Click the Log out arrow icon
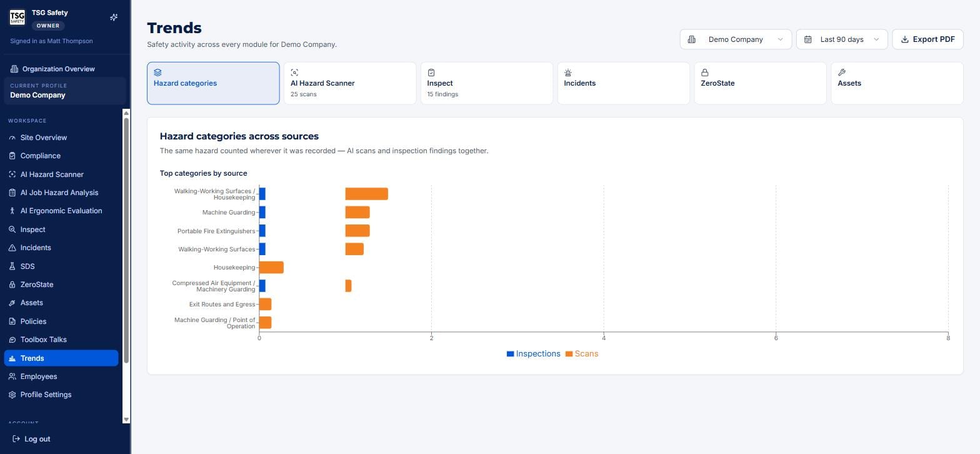 pyautogui.click(x=16, y=439)
